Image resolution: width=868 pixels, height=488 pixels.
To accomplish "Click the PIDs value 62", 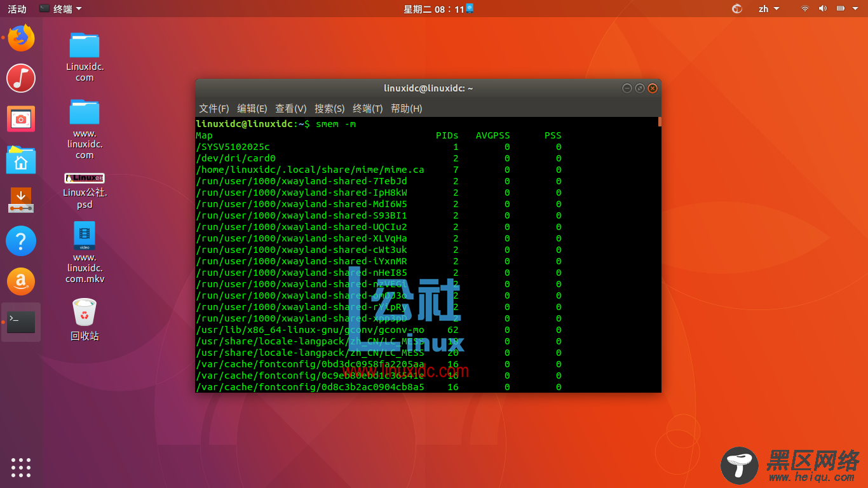I will coord(452,330).
